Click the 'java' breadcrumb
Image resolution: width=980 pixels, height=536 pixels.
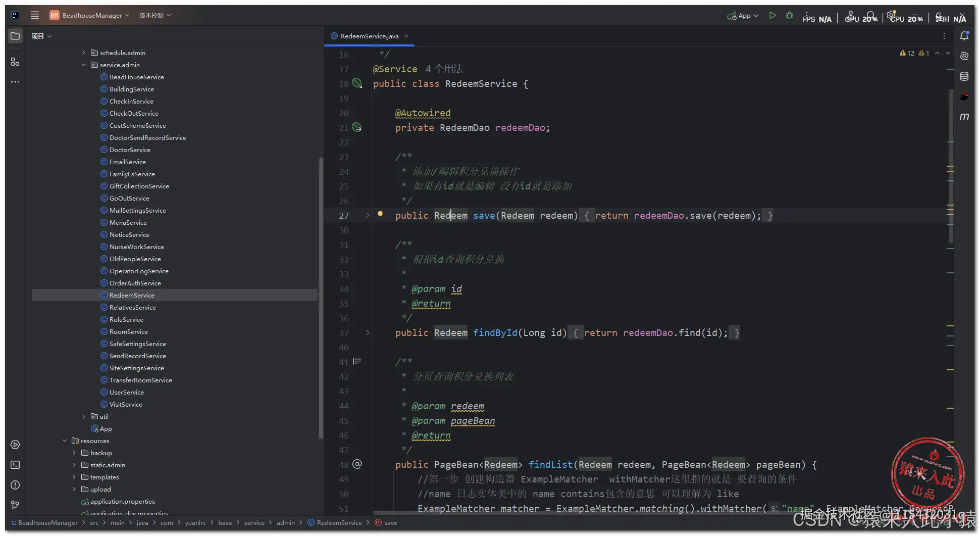pos(142,522)
